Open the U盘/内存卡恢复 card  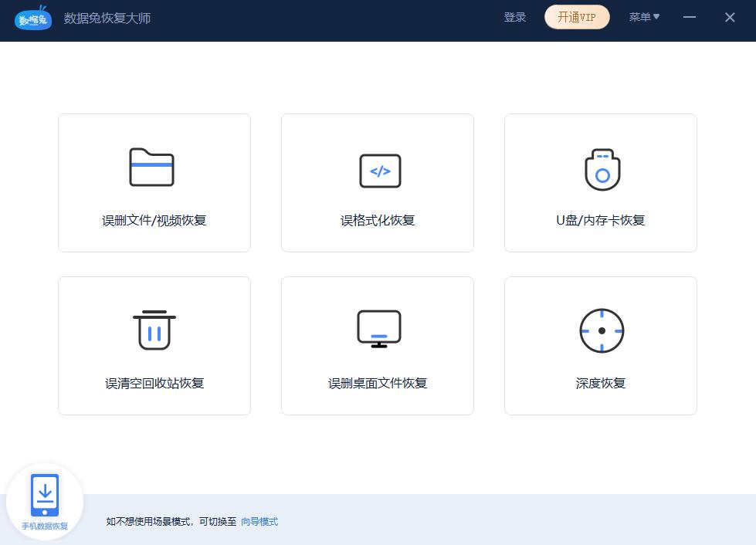pos(601,182)
